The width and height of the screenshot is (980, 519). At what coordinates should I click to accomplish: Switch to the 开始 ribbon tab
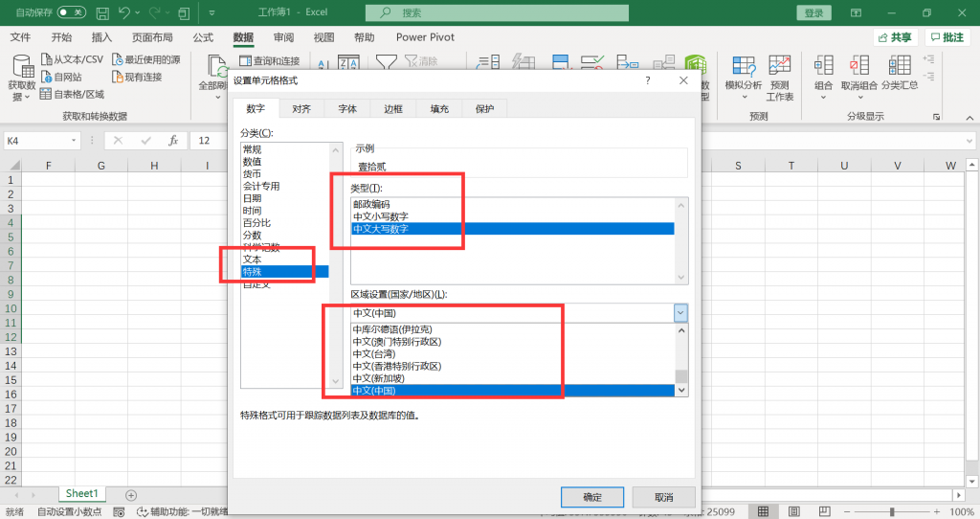61,37
